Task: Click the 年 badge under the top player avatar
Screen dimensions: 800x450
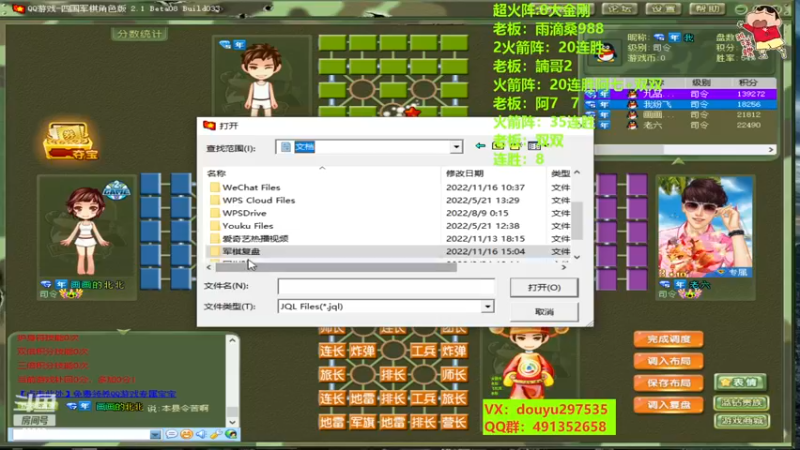Action: point(239,45)
